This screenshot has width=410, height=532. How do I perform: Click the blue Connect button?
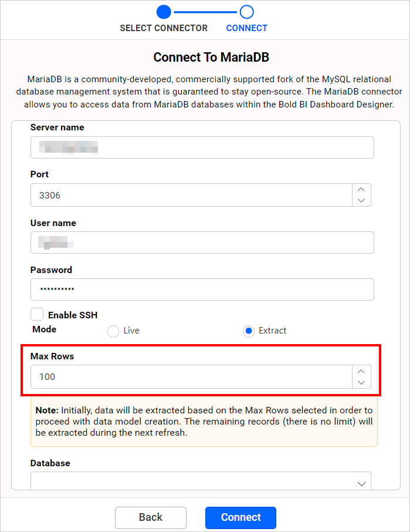[241, 517]
